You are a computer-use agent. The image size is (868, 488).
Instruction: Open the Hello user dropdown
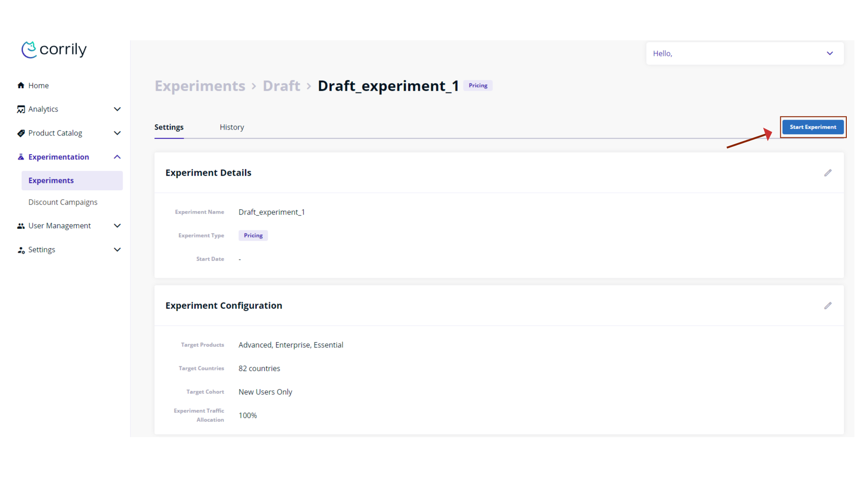pyautogui.click(x=830, y=53)
